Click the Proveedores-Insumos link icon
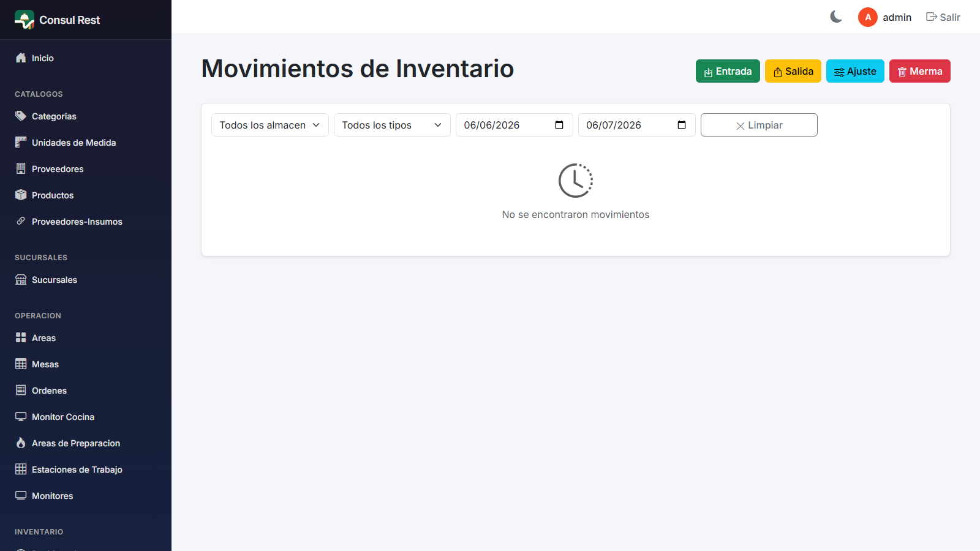Viewport: 980px width, 551px height. coord(21,221)
